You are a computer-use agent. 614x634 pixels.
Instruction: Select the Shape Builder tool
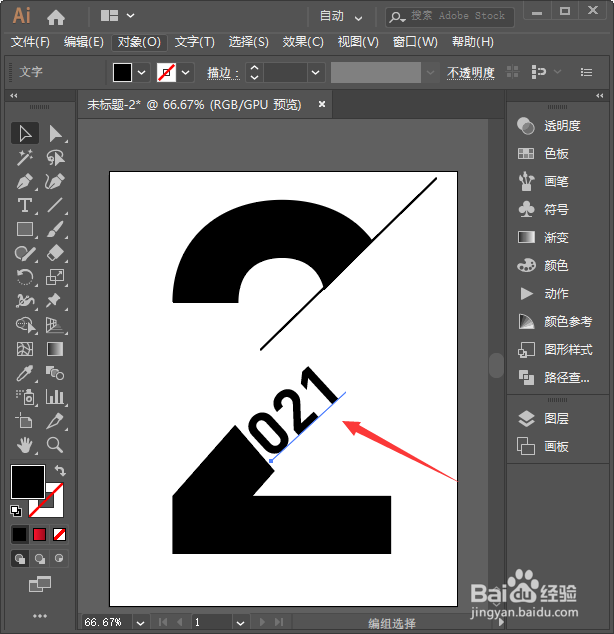(x=25, y=325)
